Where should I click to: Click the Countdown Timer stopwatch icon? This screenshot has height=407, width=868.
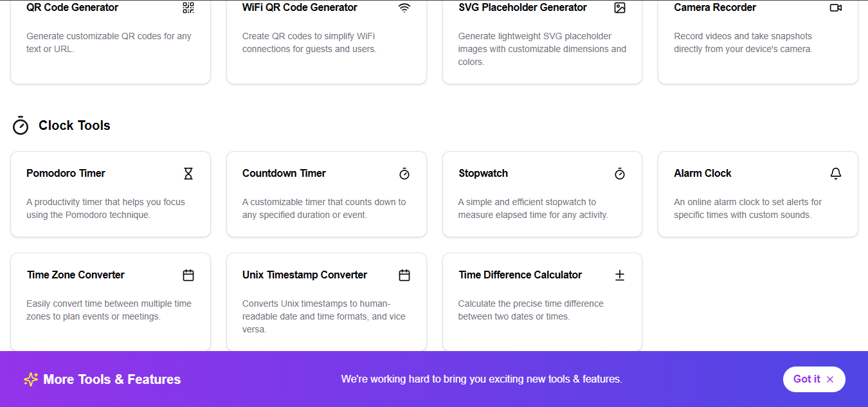(x=404, y=174)
